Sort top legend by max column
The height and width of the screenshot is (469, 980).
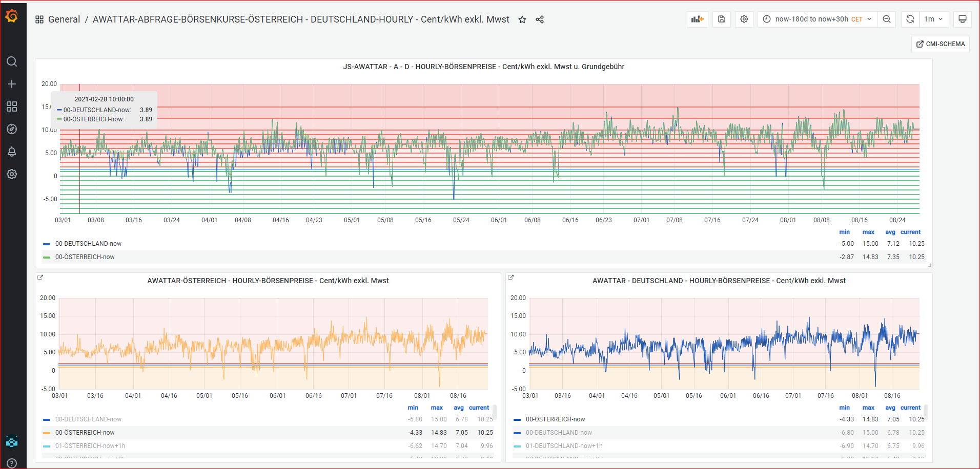(x=868, y=232)
